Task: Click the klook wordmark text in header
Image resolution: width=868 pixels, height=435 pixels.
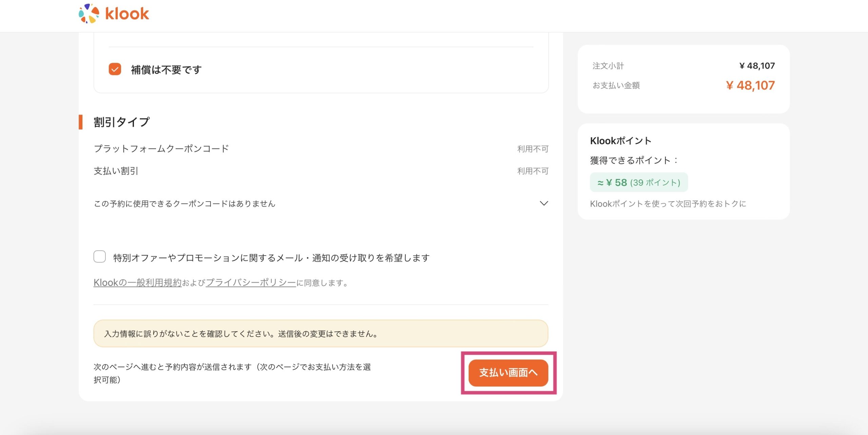Action: 127,14
